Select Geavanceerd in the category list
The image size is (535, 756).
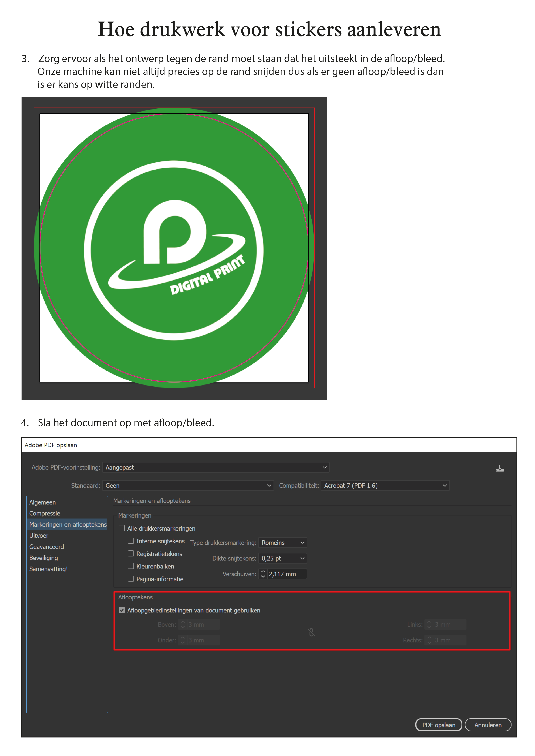(x=67, y=547)
